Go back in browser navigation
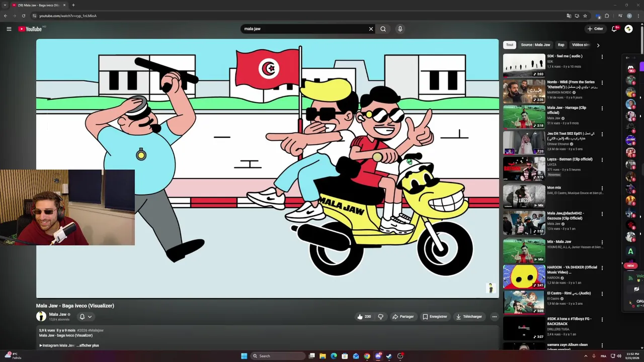The image size is (644, 362). (x=6, y=16)
